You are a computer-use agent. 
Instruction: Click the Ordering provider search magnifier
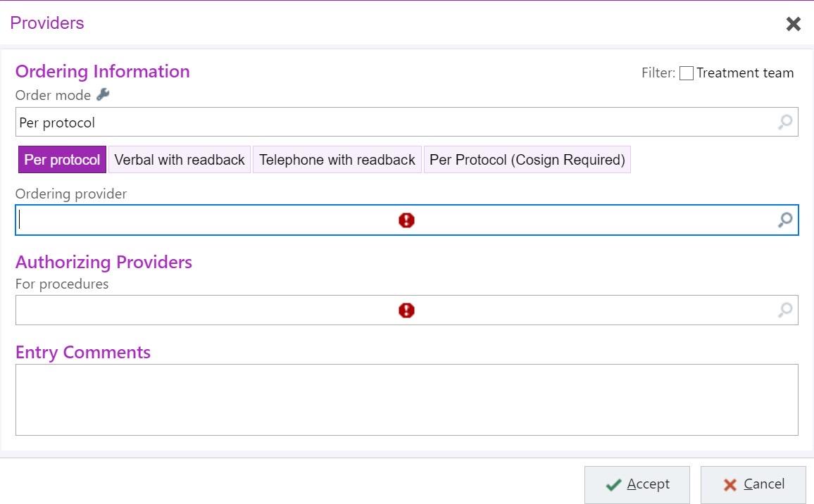coord(784,220)
